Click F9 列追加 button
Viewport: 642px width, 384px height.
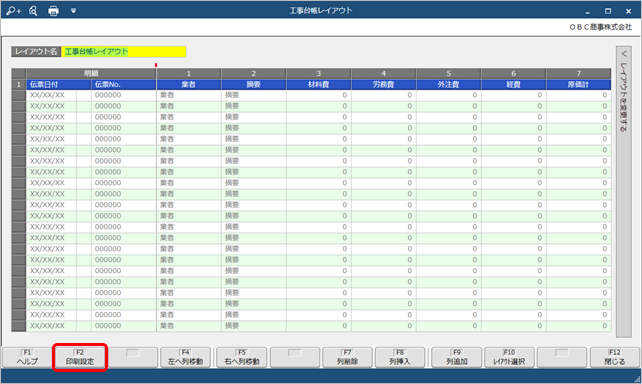pyautogui.click(x=457, y=357)
